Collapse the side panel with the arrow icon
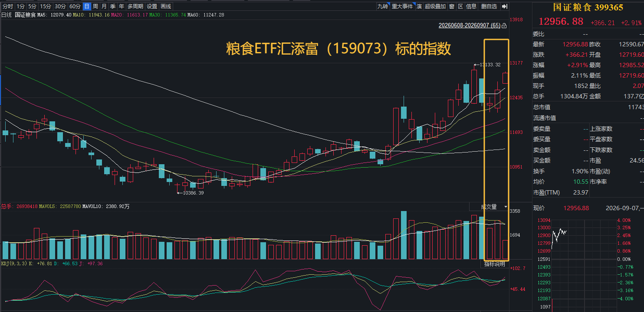 [x=504, y=6]
